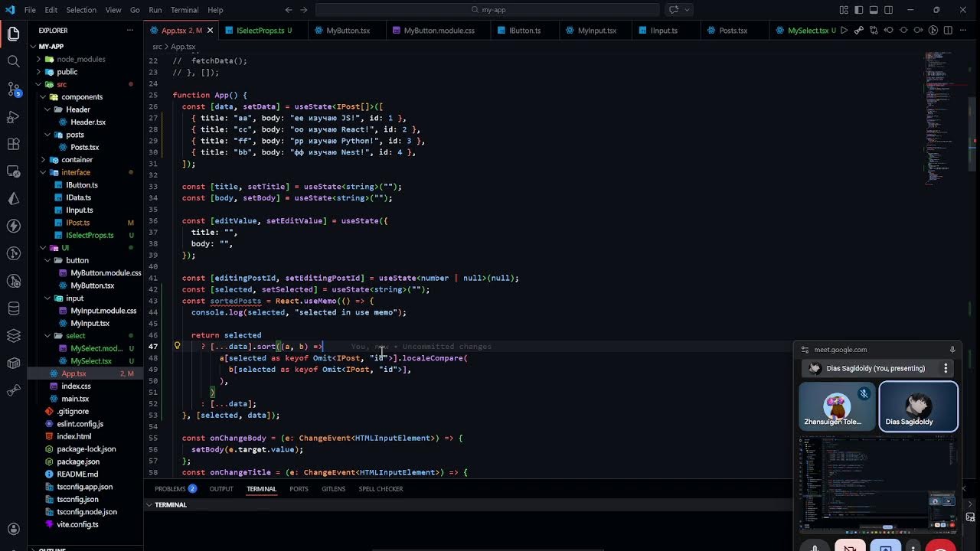Open the Extensions view
The height and width of the screenshot is (551, 980).
(13, 144)
